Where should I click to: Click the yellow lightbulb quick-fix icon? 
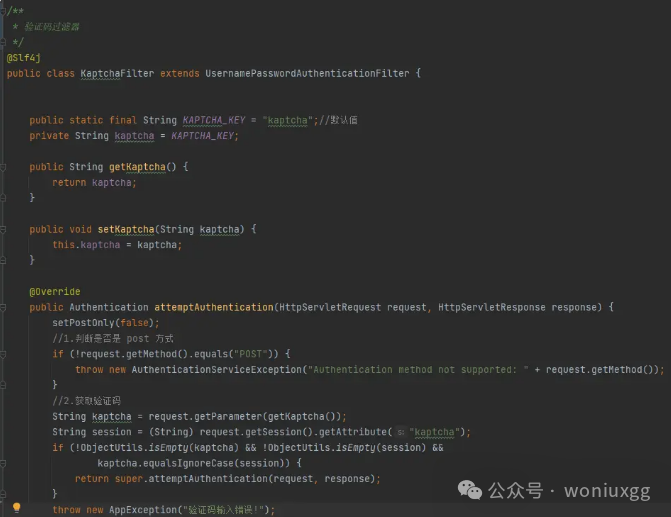17,508
